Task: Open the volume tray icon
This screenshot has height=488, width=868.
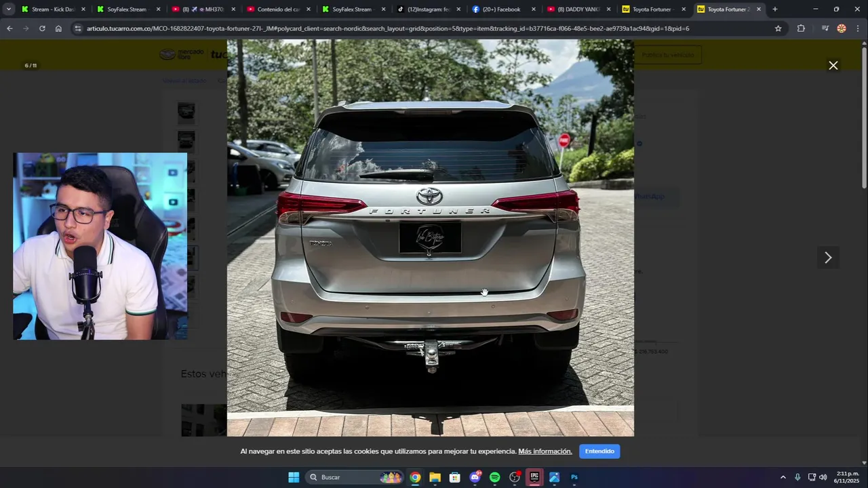Action: point(823,477)
